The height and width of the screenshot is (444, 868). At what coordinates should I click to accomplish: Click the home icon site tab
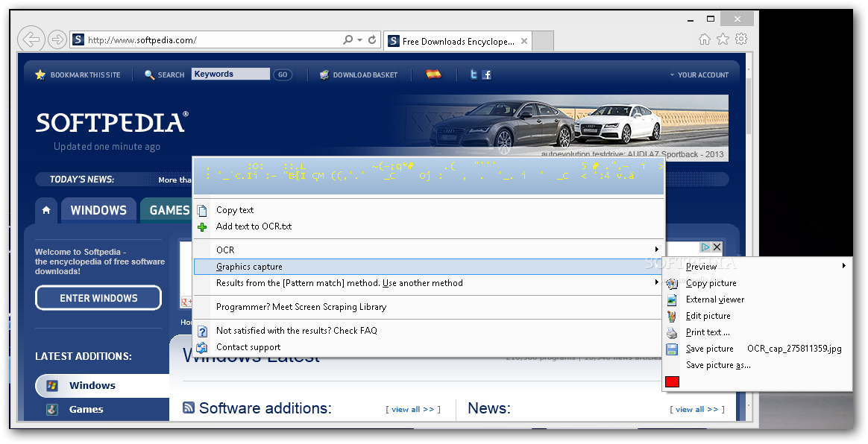click(46, 210)
